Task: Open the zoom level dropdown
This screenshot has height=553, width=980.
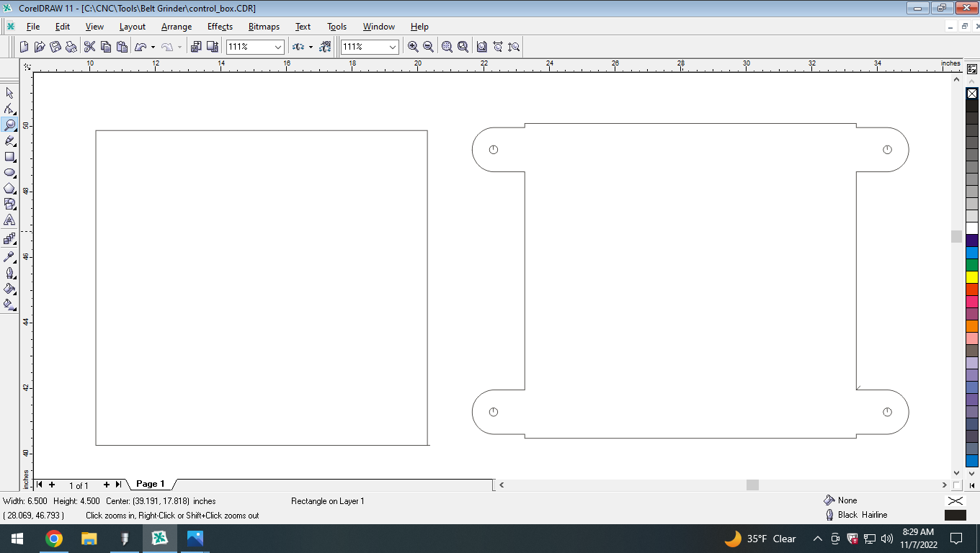Action: [278, 46]
